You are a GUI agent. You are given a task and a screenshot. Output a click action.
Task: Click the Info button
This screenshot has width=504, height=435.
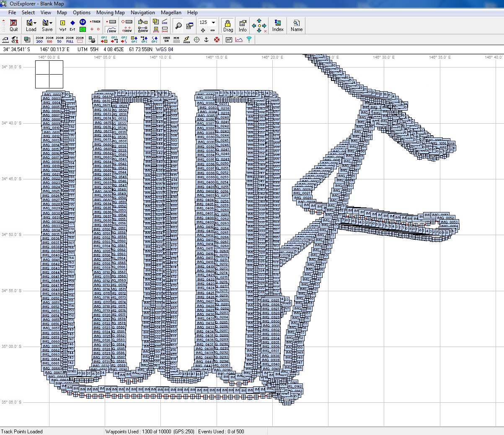(243, 25)
